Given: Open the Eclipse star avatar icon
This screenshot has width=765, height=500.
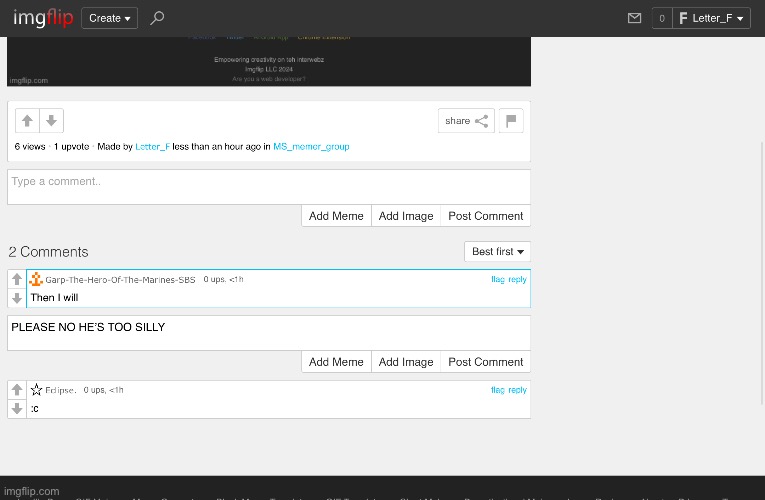Looking at the screenshot, I should (x=36, y=389).
